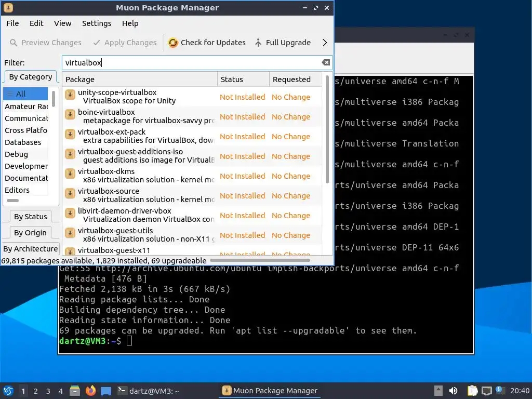
Task: Switch to the By Origin tab
Action: point(30,233)
